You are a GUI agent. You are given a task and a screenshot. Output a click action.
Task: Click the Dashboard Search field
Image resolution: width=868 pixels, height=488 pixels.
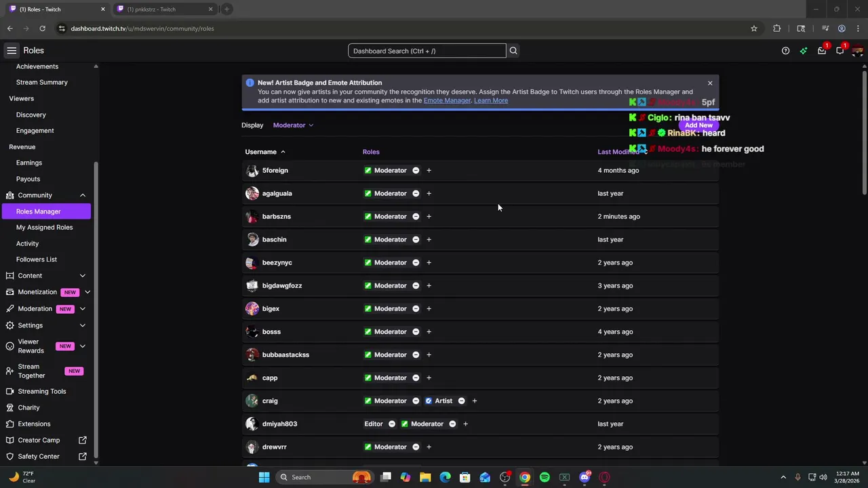[427, 51]
